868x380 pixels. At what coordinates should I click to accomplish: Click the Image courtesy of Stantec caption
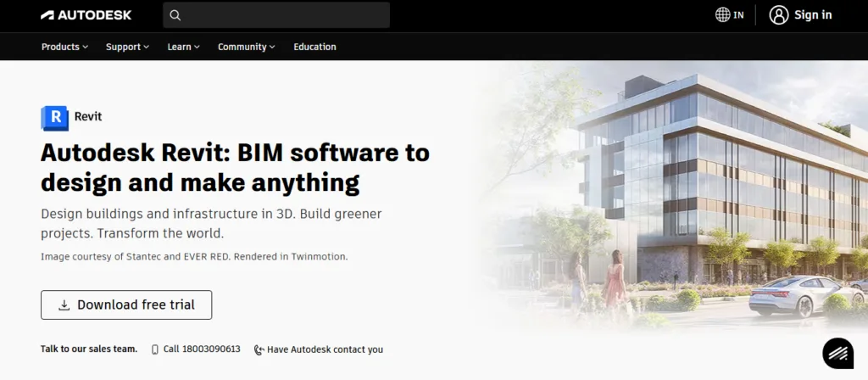click(194, 256)
